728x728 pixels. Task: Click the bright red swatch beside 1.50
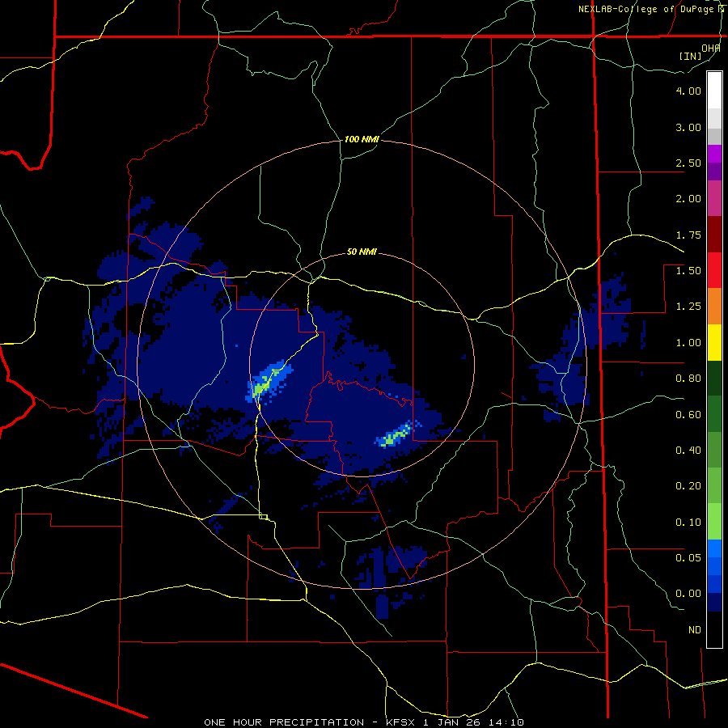point(714,270)
